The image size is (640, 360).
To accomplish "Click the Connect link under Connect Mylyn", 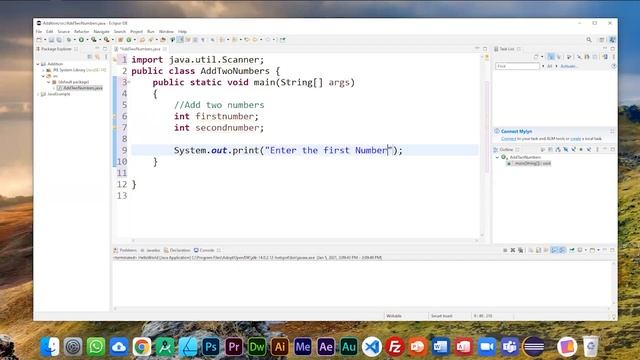I will pyautogui.click(x=509, y=139).
